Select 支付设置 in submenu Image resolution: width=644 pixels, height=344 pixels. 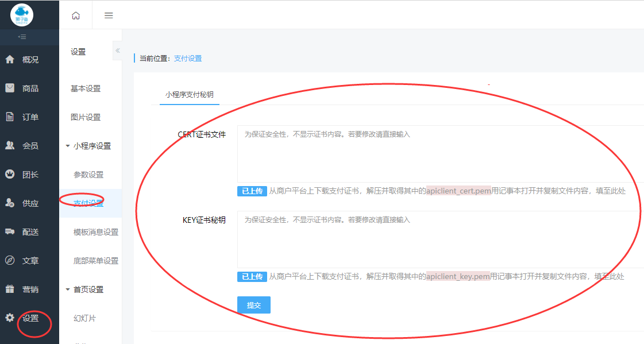click(x=88, y=203)
